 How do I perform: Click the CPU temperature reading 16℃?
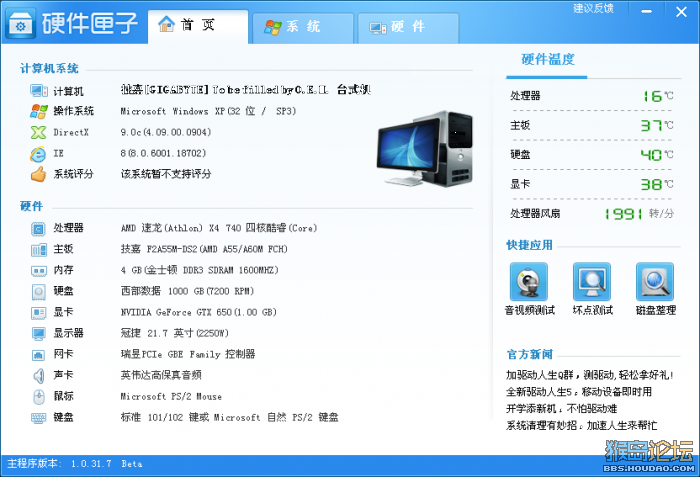(657, 96)
